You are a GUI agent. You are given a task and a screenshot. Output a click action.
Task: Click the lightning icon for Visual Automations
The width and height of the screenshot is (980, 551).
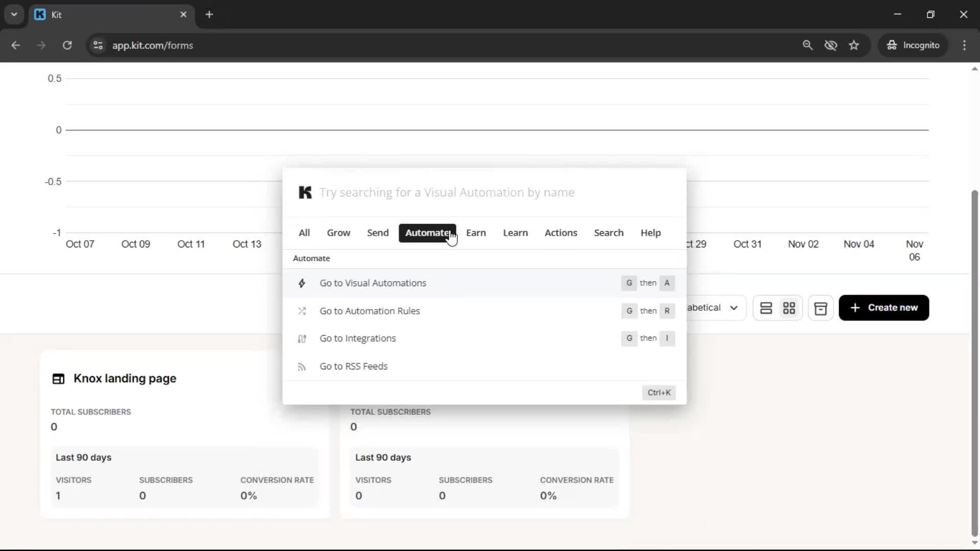302,283
